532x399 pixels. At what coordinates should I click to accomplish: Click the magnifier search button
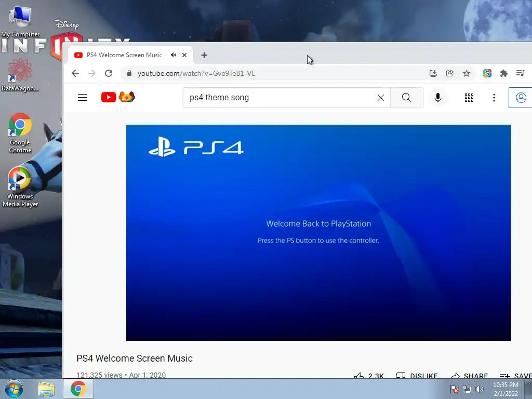pyautogui.click(x=407, y=98)
